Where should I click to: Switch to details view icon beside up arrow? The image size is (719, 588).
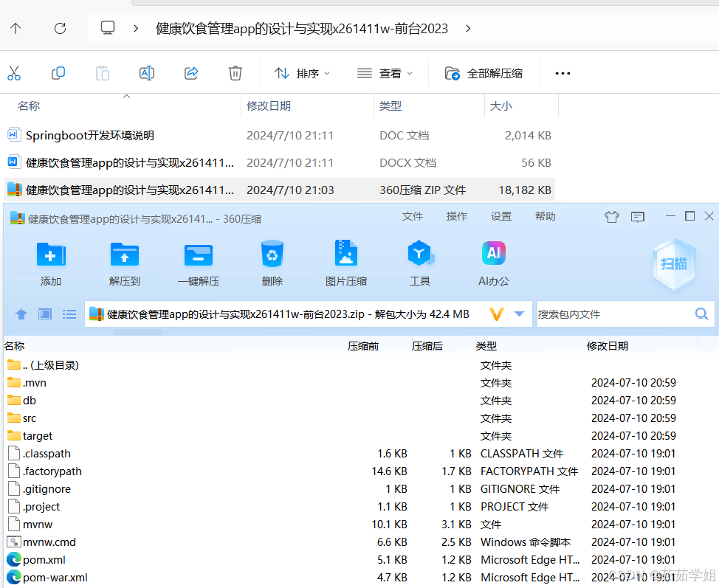tap(45, 314)
